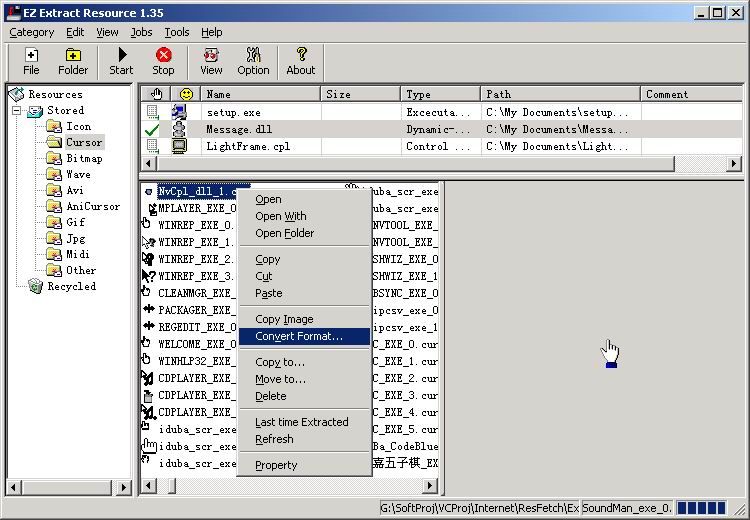The height and width of the screenshot is (520, 750).
Task: Click the About question mark icon
Action: pyautogui.click(x=301, y=61)
